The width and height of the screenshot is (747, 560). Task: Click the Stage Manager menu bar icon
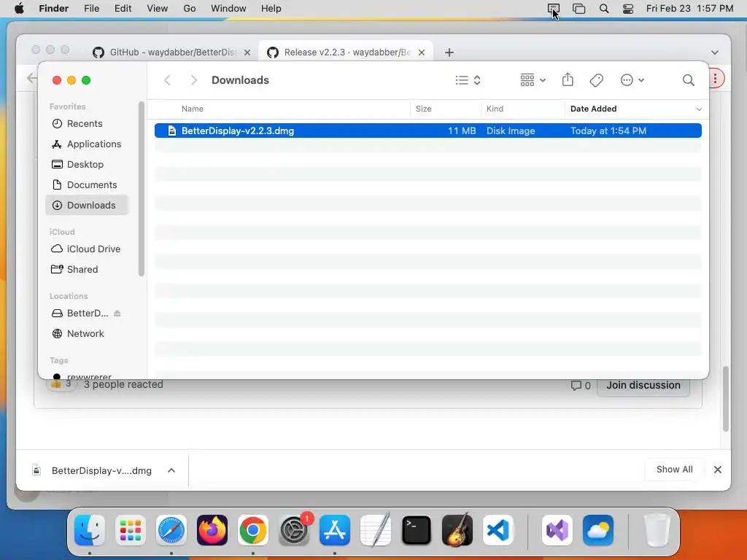578,9
